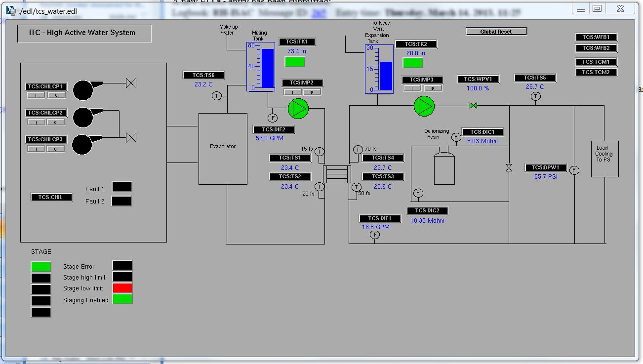Start pump MP3 with its I button
Viewport: 643px width, 364px height.
(x=412, y=88)
